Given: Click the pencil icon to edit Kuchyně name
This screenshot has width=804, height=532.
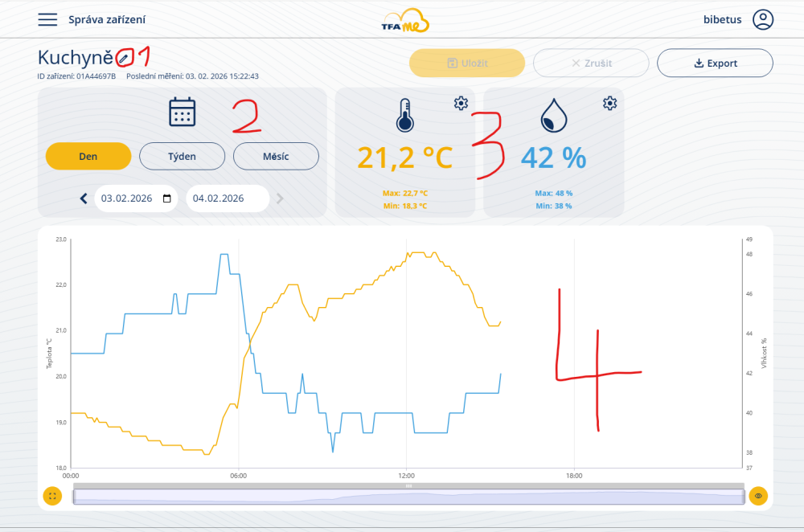Looking at the screenshot, I should 123,58.
